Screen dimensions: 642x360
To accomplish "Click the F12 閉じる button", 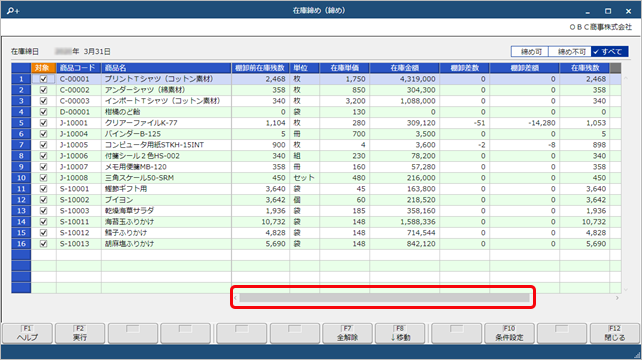I will pyautogui.click(x=615, y=333).
